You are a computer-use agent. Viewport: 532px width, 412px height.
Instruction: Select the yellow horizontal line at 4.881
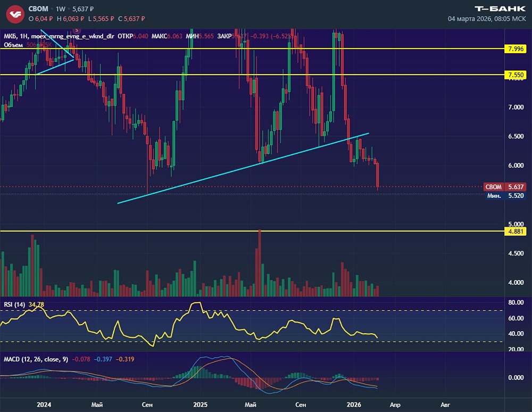252,232
